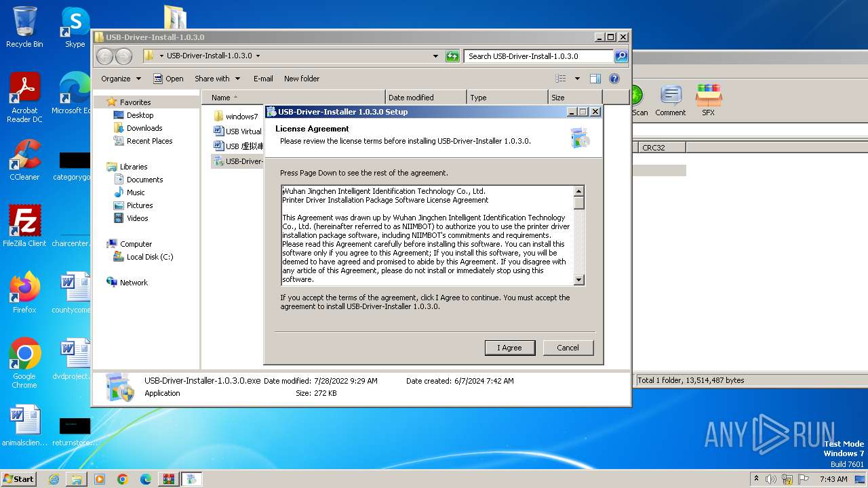
Task: Select Google Chrome desktop icon
Action: click(x=24, y=363)
